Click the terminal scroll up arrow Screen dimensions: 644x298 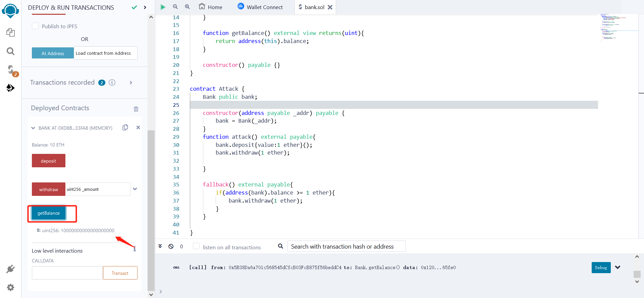pyautogui.click(x=637, y=257)
